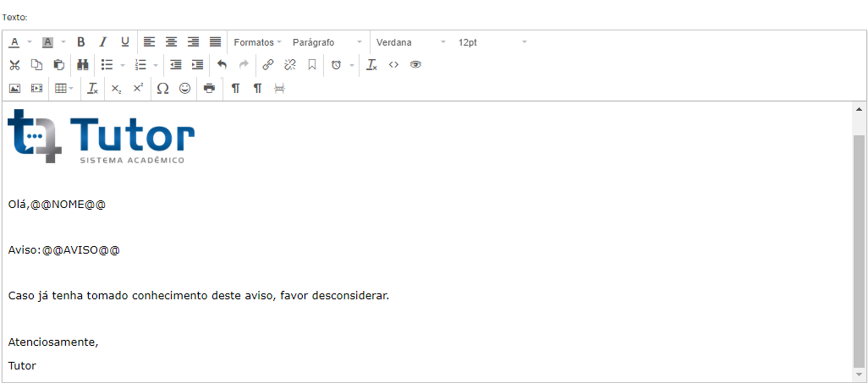Click the line 'Olá,@@NOME@@'
This screenshot has height=383, width=868.
click(x=57, y=205)
